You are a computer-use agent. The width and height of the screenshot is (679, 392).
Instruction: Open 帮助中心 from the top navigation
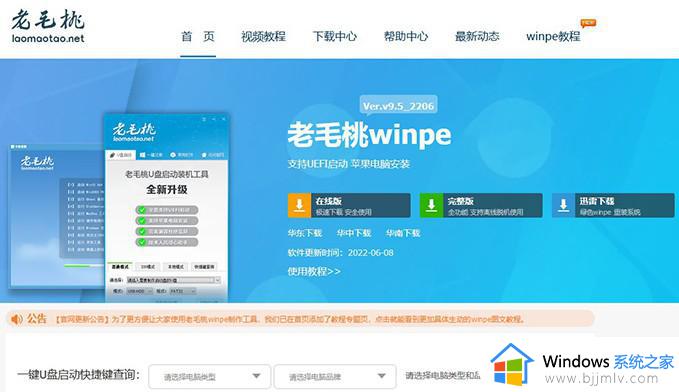click(406, 36)
